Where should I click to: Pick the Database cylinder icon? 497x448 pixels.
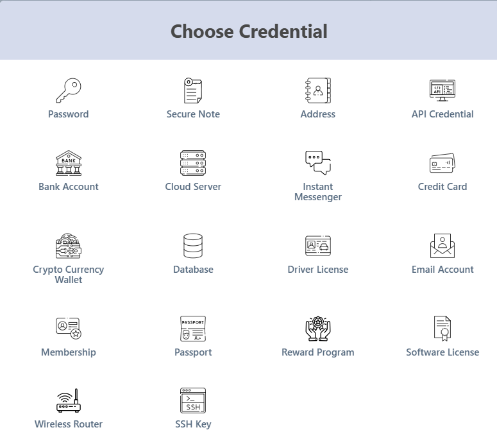[193, 246]
